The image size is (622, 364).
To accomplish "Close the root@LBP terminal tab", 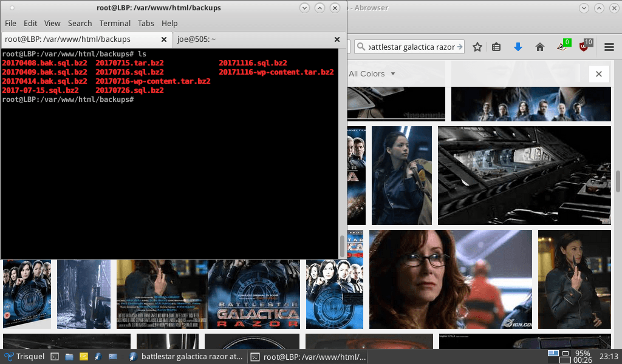I will tap(164, 39).
